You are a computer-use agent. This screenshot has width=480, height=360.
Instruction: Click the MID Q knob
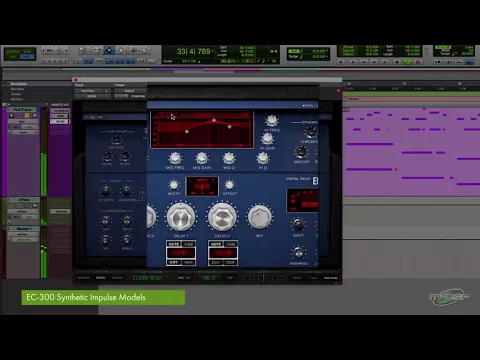point(229,158)
